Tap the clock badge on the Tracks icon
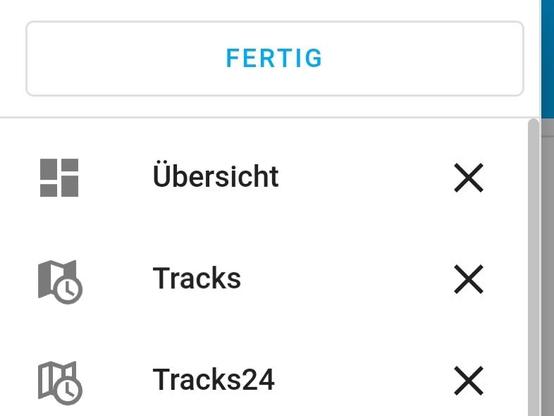The width and height of the screenshot is (554, 416). (68, 290)
